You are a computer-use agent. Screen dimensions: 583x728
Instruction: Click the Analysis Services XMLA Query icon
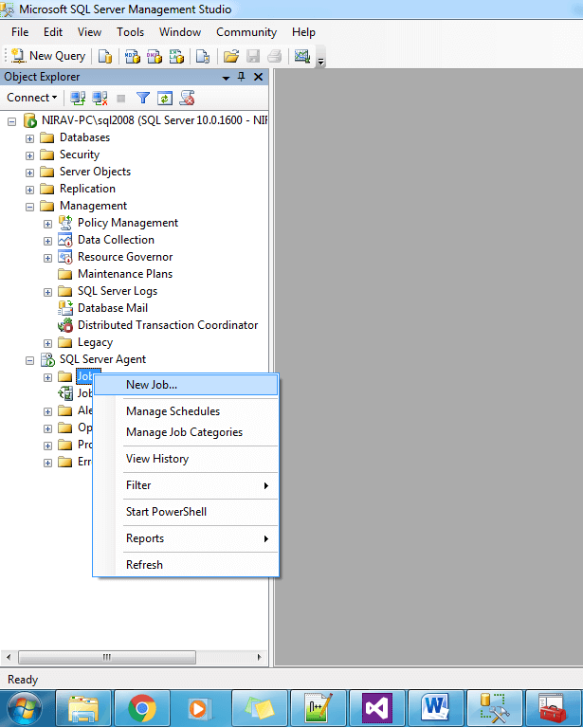pos(176,56)
